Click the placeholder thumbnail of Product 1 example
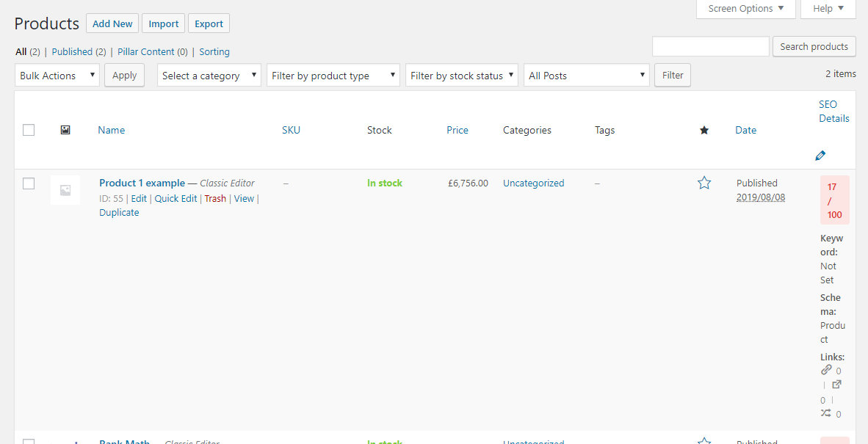This screenshot has height=444, width=868. pos(65,190)
